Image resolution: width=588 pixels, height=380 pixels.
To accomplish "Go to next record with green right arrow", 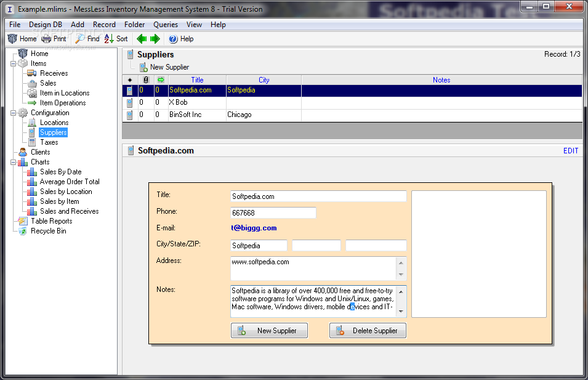I will tap(155, 39).
